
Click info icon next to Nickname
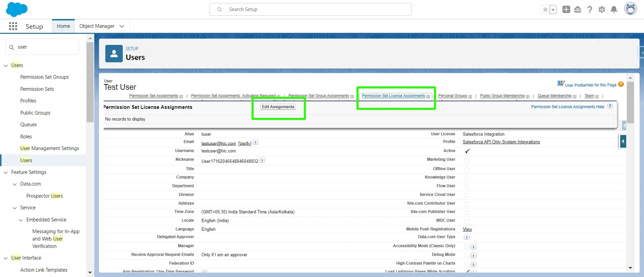tap(262, 160)
